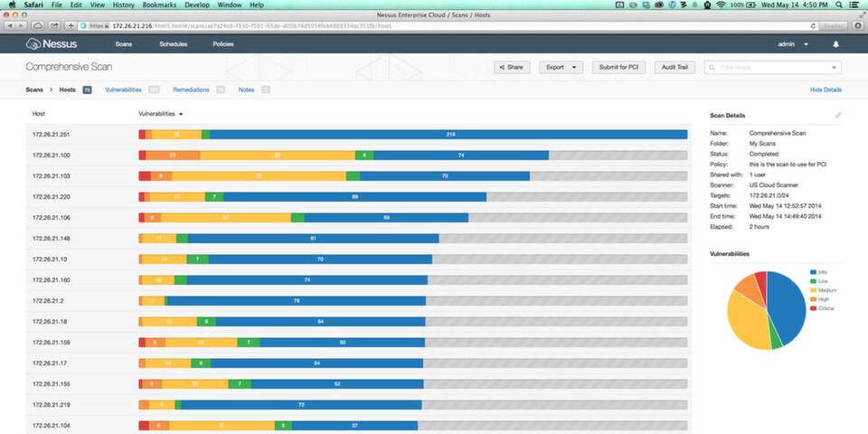The width and height of the screenshot is (868, 434).
Task: Click the Low legend color swatch
Action: click(x=813, y=281)
